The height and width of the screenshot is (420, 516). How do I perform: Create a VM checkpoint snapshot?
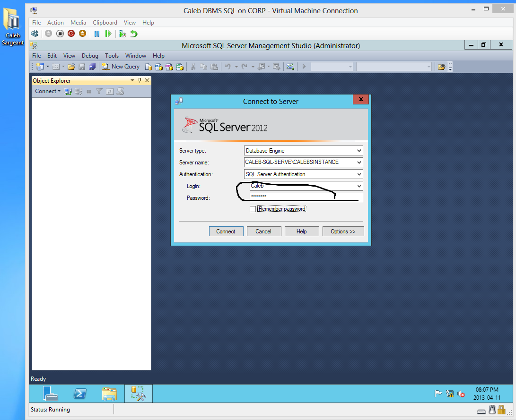(x=122, y=34)
